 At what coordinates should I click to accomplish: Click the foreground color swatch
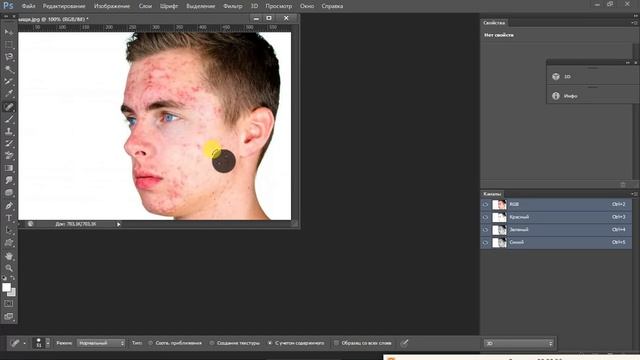[6, 287]
